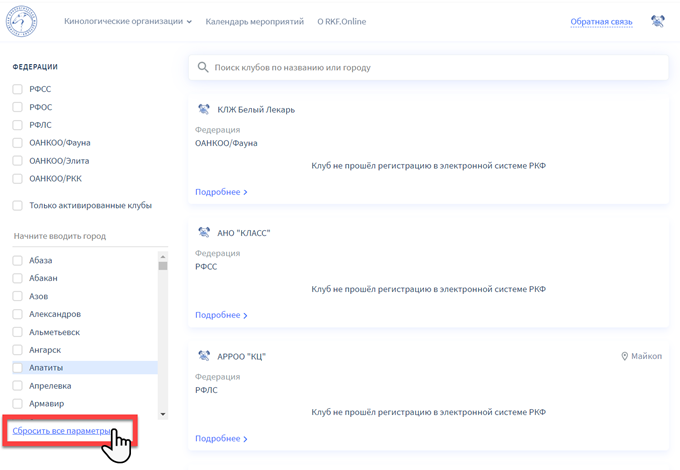Image resolution: width=680 pixels, height=470 pixels.
Task: Click the club icon next to АРРОО "КЦ"
Action: point(204,356)
